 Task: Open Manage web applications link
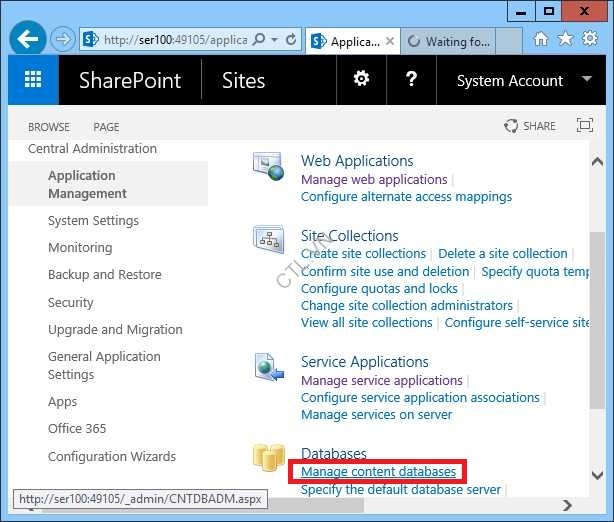tap(374, 180)
